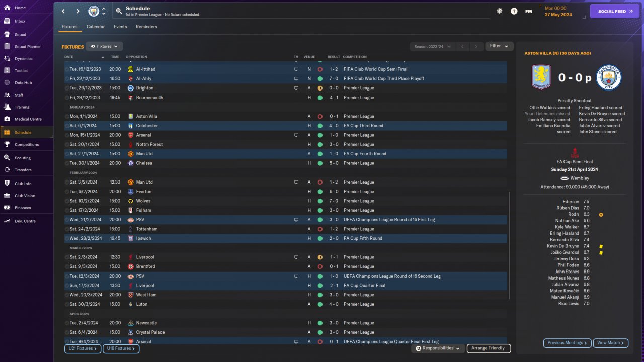Tick the marker beside Tue, 2/4/2024 fixture
644x362 pixels.
click(x=67, y=323)
